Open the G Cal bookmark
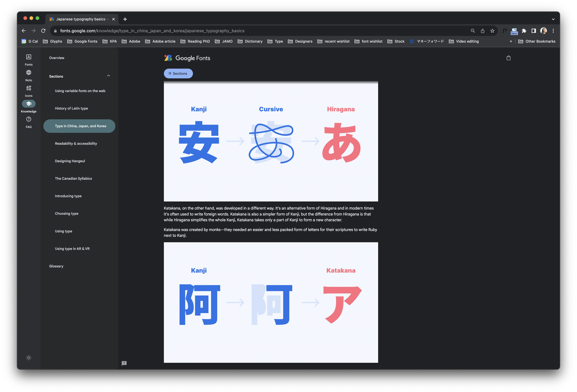 [30, 41]
